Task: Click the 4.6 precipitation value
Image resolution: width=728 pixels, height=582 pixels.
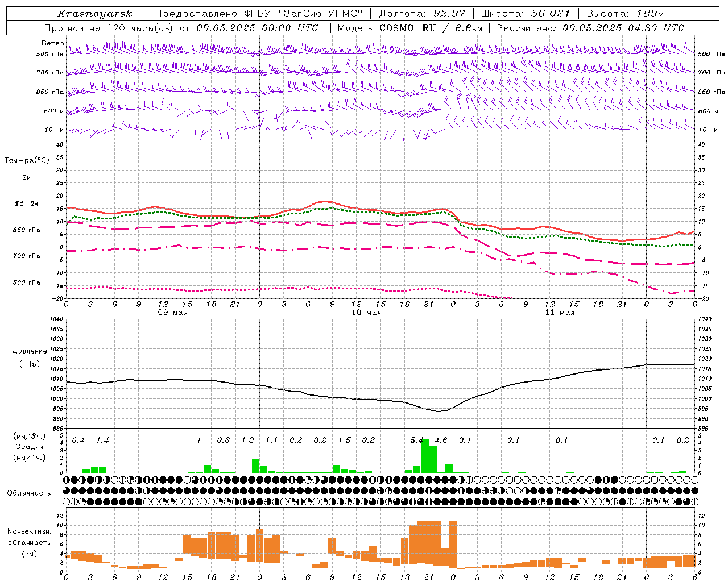Action: [441, 440]
